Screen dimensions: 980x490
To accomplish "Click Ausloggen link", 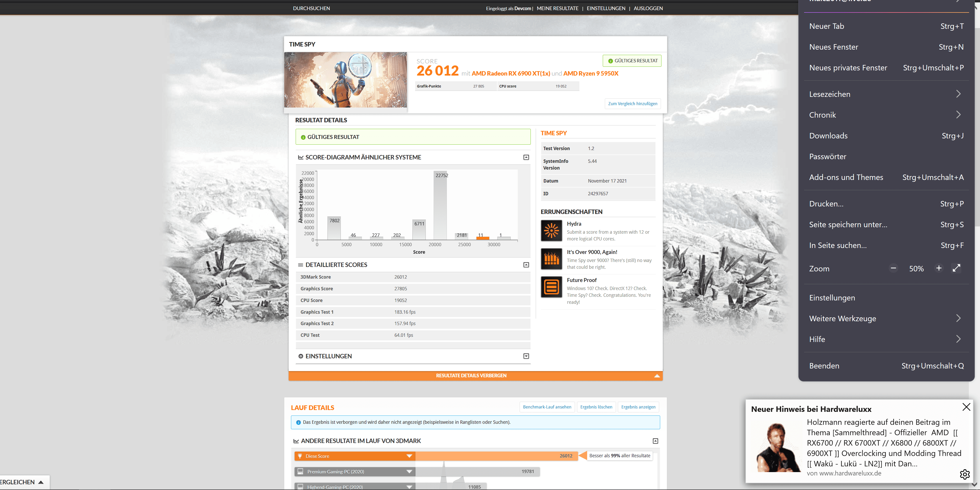I will [x=648, y=8].
